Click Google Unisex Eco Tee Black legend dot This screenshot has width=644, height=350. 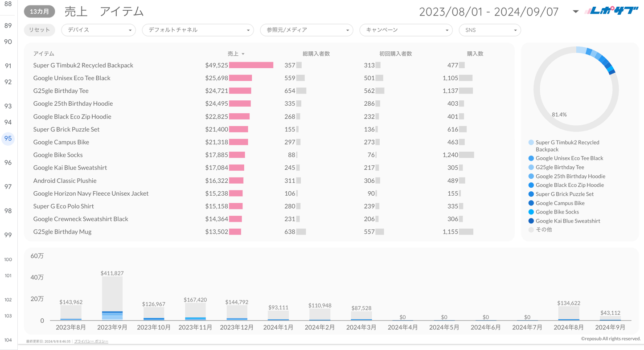(x=531, y=158)
